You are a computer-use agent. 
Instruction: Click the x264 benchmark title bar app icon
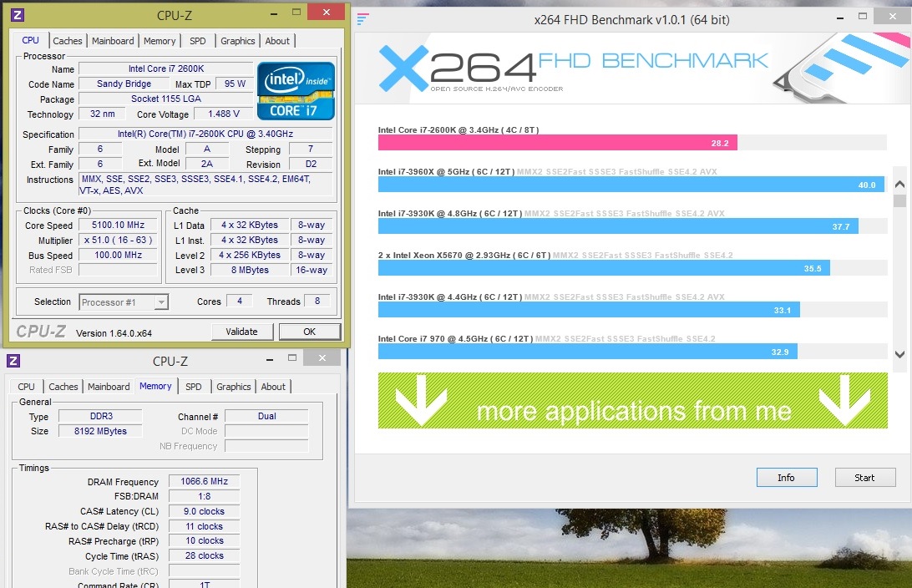pos(362,19)
